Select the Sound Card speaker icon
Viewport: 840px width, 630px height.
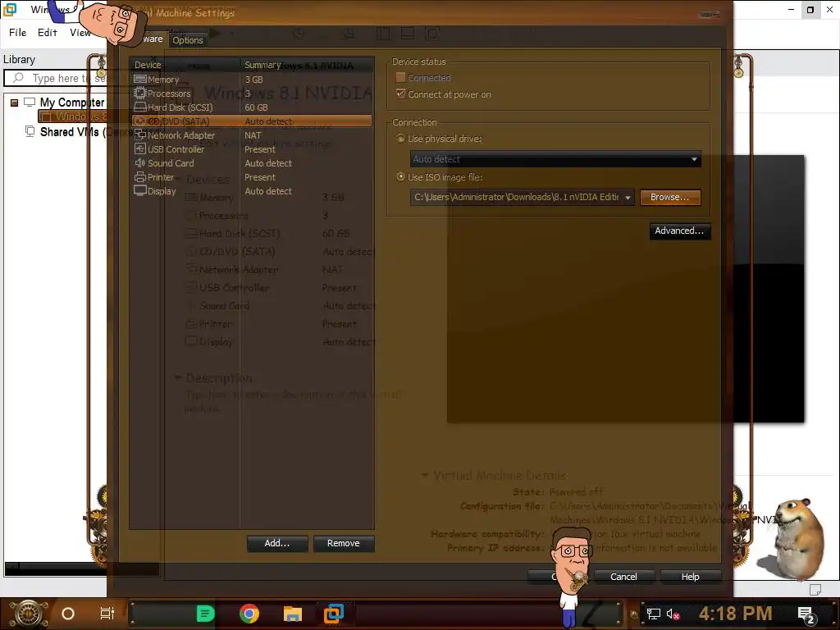(x=139, y=163)
